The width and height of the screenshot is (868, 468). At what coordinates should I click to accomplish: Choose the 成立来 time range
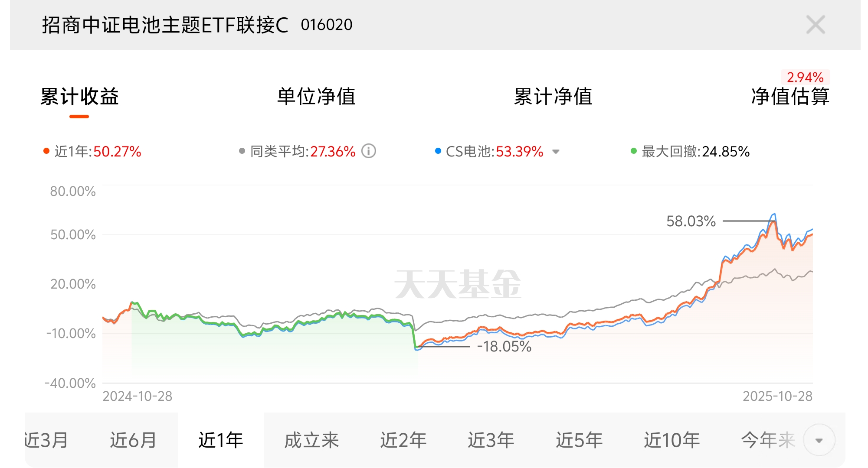pos(311,440)
